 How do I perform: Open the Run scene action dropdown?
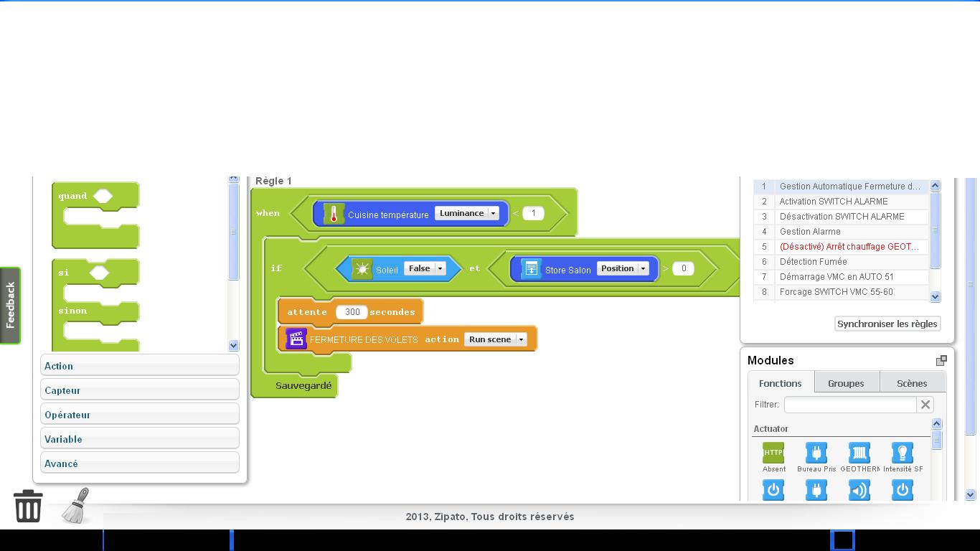(x=496, y=339)
